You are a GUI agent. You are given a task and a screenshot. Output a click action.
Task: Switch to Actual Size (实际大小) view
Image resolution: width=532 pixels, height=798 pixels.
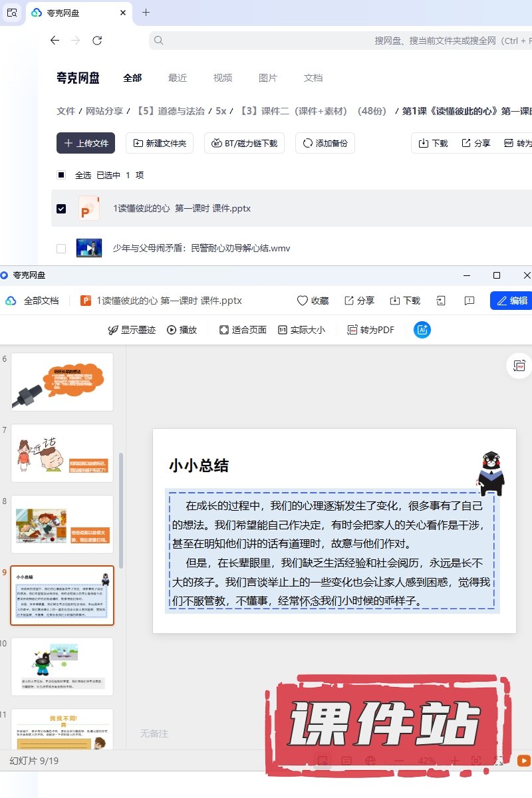[301, 330]
